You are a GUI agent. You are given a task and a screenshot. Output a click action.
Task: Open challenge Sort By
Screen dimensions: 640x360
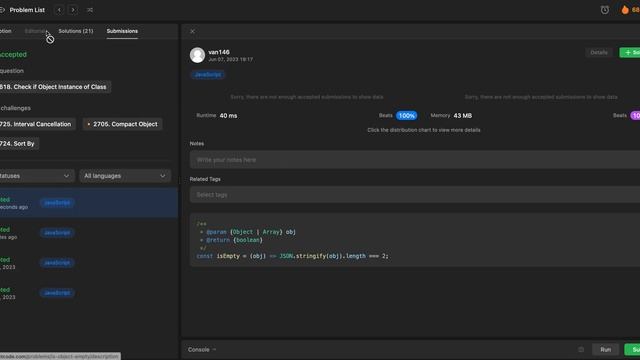[x=19, y=144]
